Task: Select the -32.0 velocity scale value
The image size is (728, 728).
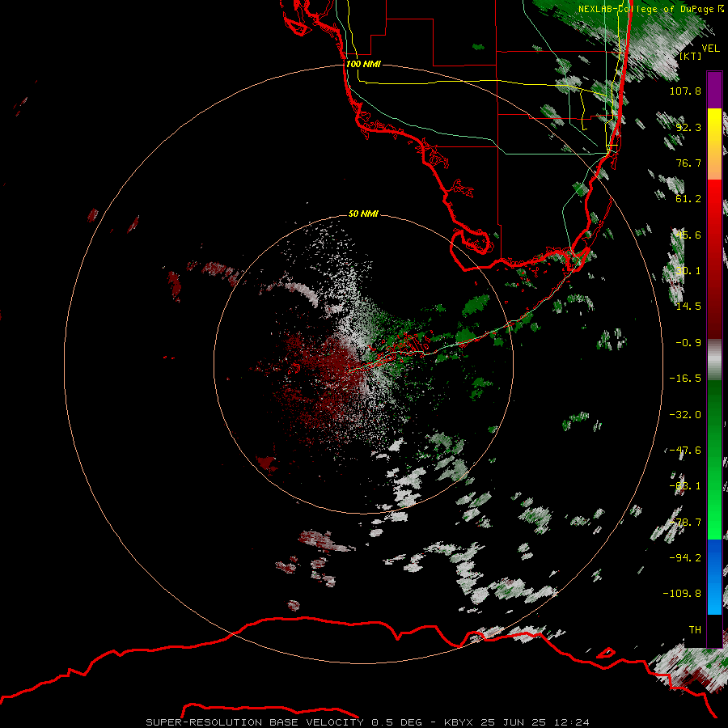Action: click(685, 415)
